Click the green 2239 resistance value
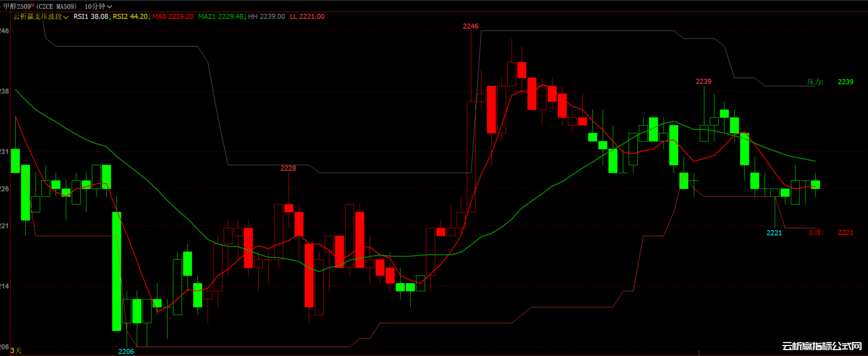This screenshot has height=356, width=868. [x=845, y=82]
